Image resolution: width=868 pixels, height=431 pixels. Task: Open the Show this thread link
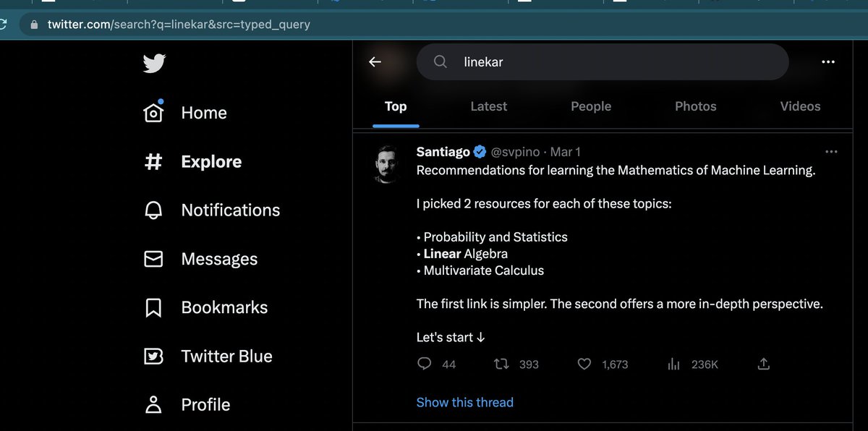(x=464, y=402)
